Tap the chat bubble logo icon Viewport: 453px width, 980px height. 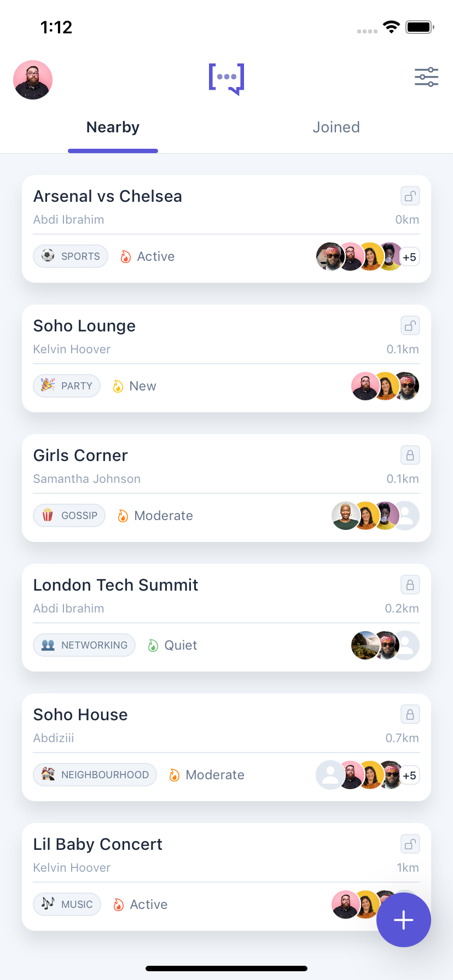pyautogui.click(x=226, y=79)
